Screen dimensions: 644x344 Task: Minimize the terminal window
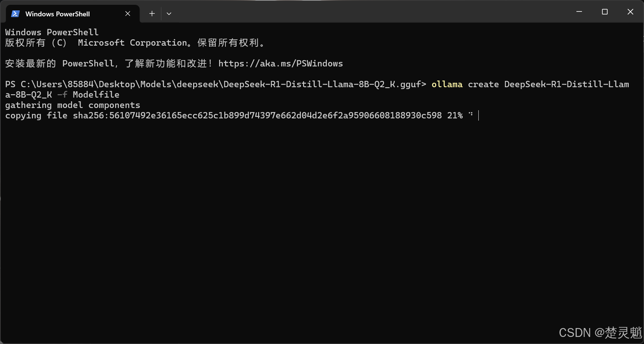[x=579, y=12]
